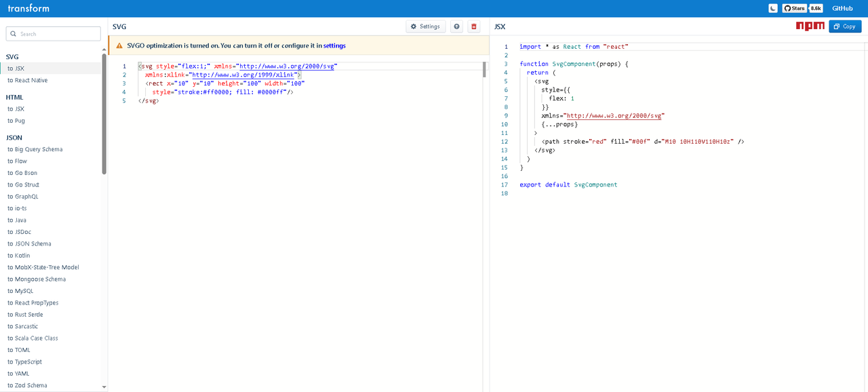
Task: Click 'function SvgComponent(props)' line
Action: [x=574, y=64]
